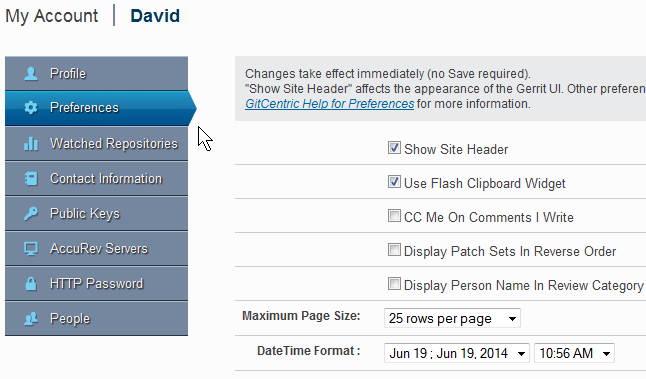Click the Public Keys key icon
Image resolution: width=646 pixels, height=379 pixels.
(x=31, y=213)
